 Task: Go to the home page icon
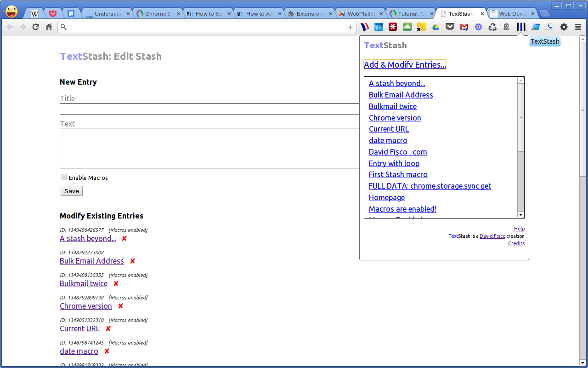[x=49, y=27]
